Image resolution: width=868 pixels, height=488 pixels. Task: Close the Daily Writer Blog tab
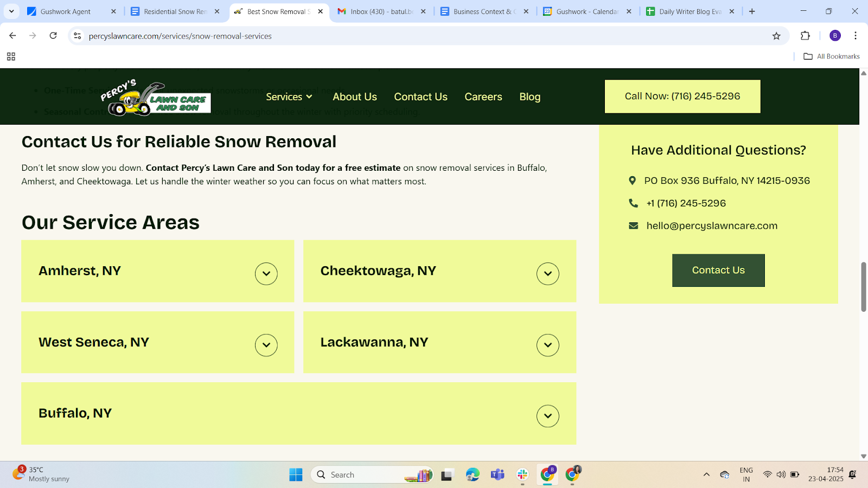(x=732, y=11)
